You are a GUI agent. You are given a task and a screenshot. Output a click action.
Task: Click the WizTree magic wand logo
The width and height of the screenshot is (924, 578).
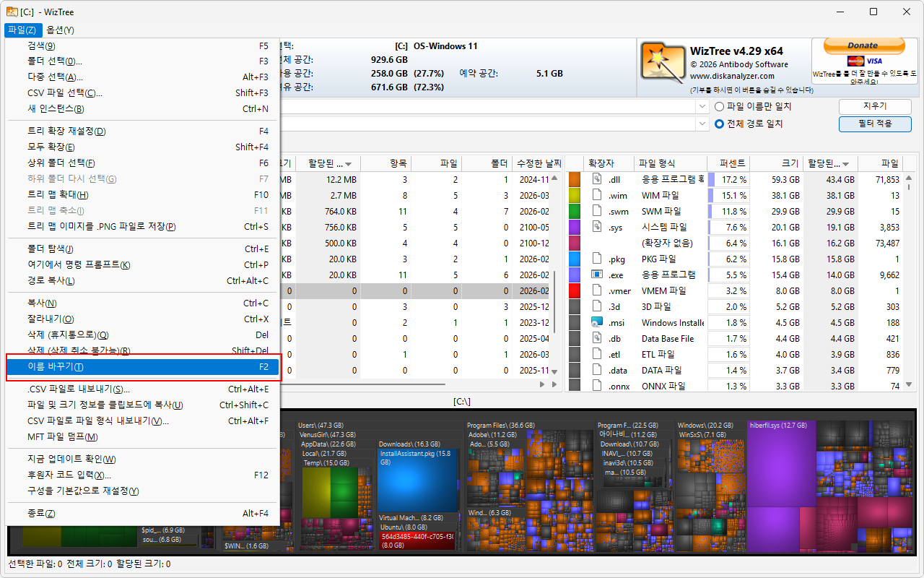coord(663,63)
